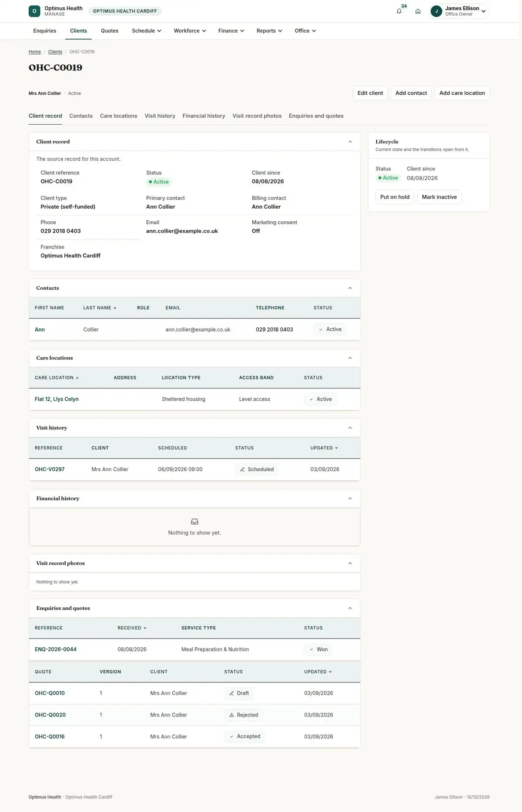This screenshot has height=812, width=522.
Task: Open visit OHC-V0297
Action: [x=50, y=469]
